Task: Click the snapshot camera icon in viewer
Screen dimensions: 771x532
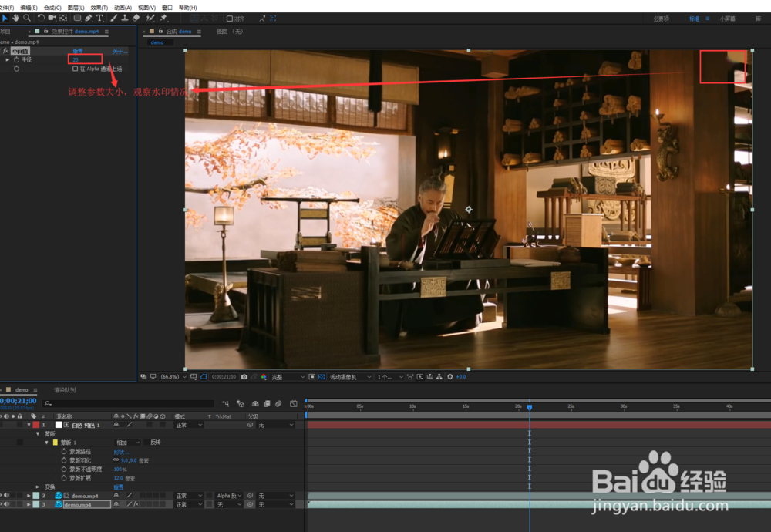Action: pos(244,376)
